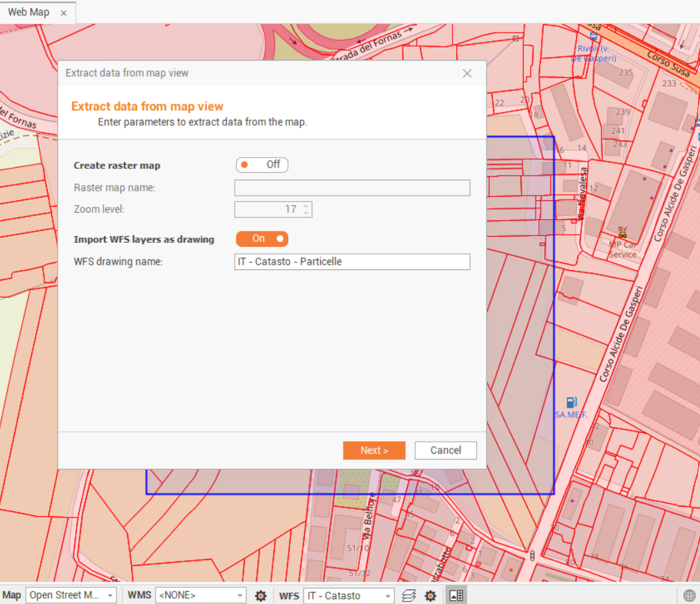The height and width of the screenshot is (604, 700).
Task: Click the SA.ME.F. fuel station icon
Action: pos(571,402)
